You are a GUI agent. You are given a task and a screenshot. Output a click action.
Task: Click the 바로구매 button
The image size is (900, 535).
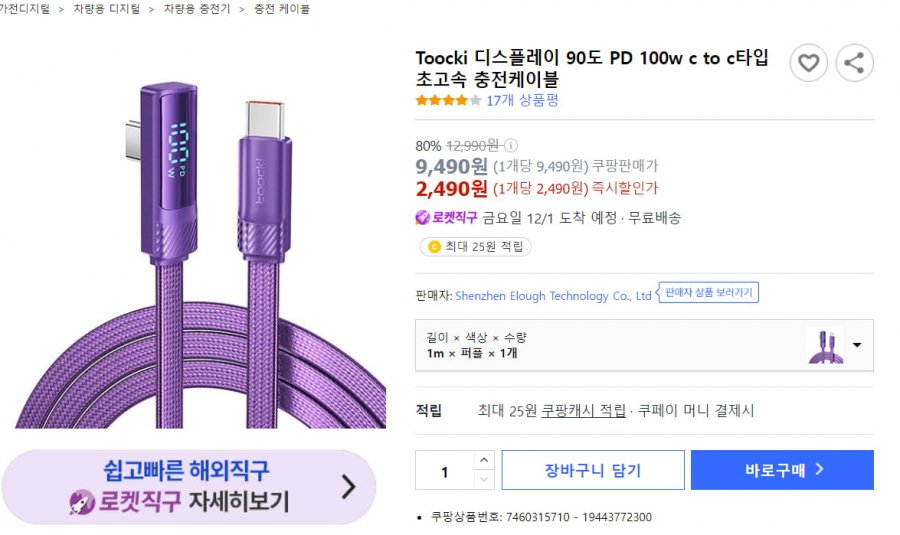(x=782, y=470)
